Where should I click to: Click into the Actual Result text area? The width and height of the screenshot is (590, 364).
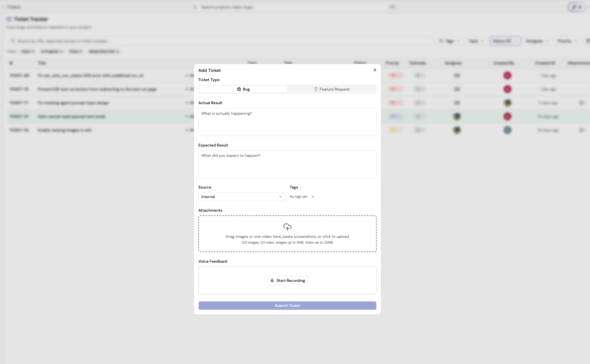tap(287, 122)
